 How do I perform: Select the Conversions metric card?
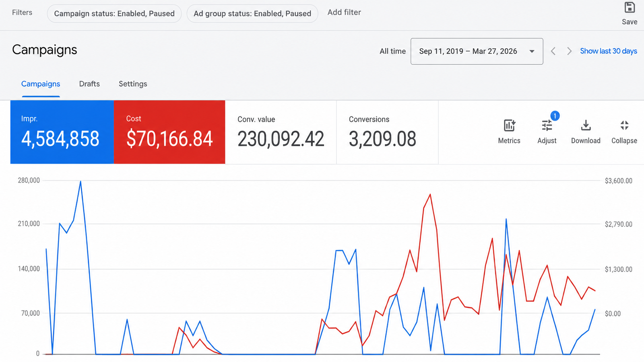point(387,132)
